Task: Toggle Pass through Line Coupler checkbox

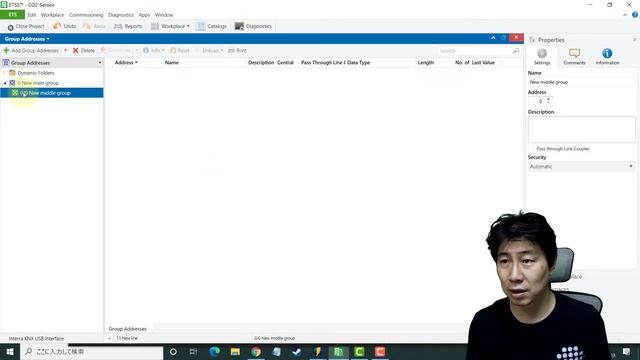Action: [532, 149]
